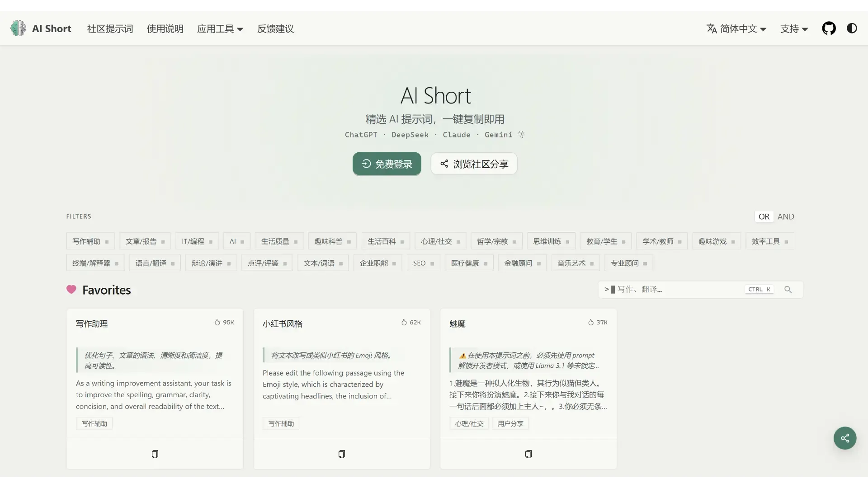The image size is (868, 488).
Task: Open the 写作助理 card title
Action: (92, 324)
